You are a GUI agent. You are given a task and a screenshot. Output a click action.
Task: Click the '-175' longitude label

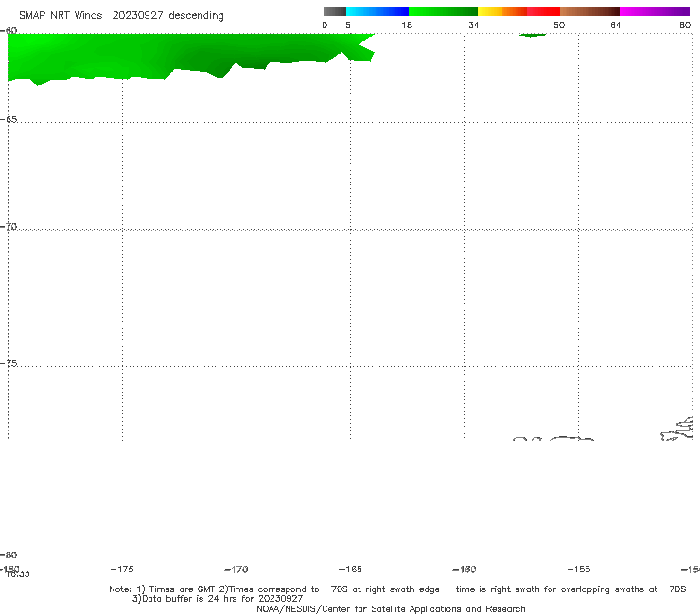click(x=122, y=570)
